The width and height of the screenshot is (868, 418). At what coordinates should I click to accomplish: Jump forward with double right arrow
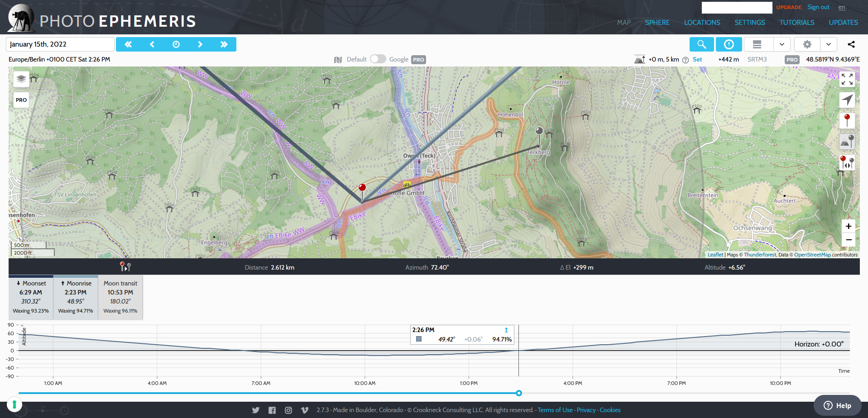[224, 44]
